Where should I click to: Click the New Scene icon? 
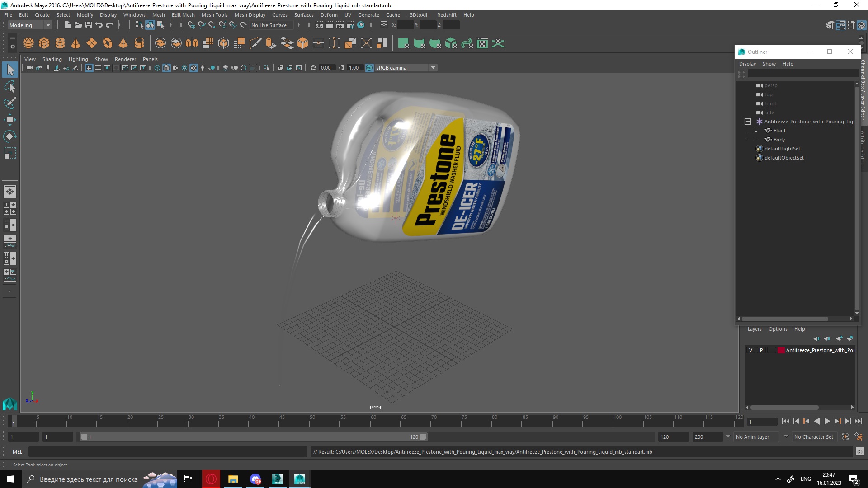tap(67, 25)
